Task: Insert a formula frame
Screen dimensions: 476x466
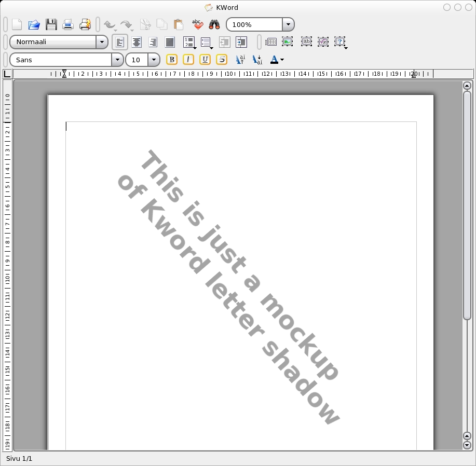Action: coord(323,42)
